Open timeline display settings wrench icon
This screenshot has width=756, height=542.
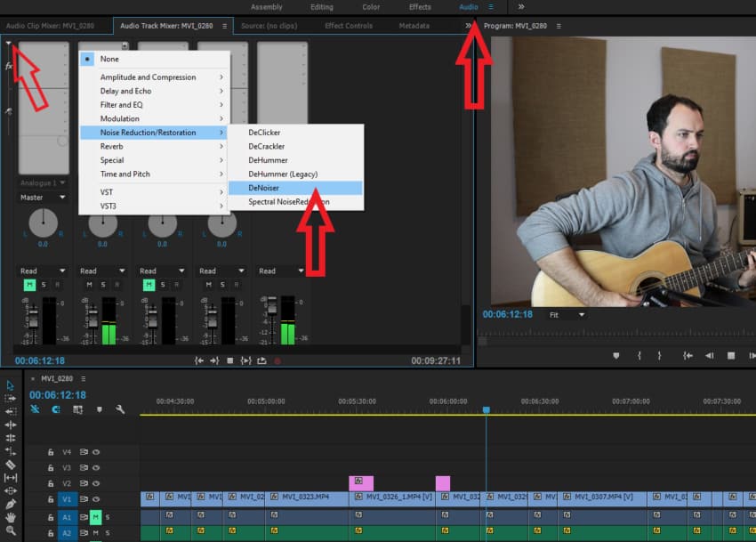click(120, 409)
